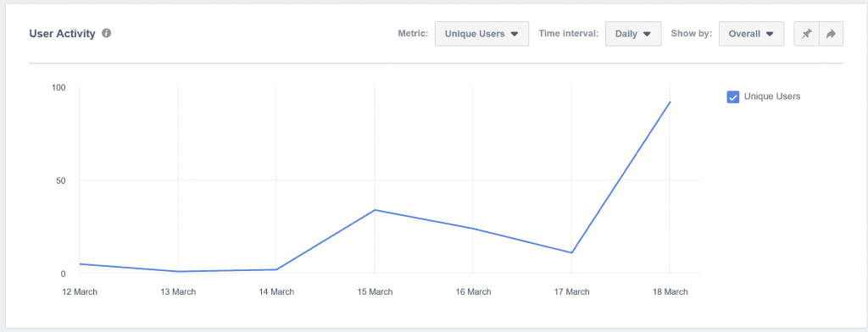This screenshot has width=868, height=332.
Task: Click the 12 March axis label
Action: [80, 291]
